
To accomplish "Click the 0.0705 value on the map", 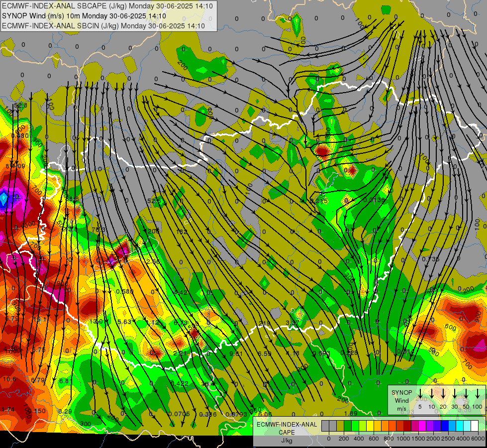I will coord(179,414).
